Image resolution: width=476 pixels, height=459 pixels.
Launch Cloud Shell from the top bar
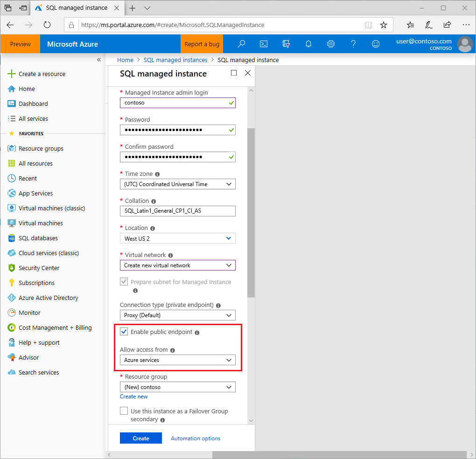264,44
